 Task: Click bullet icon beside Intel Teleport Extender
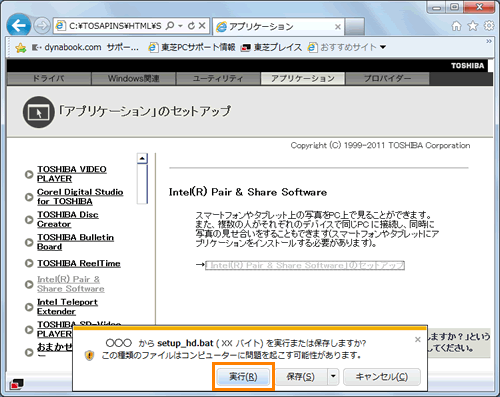pyautogui.click(x=29, y=307)
